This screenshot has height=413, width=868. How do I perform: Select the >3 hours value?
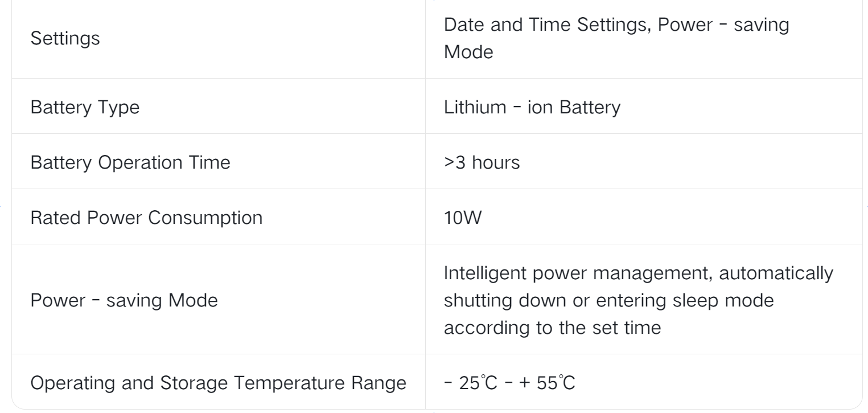coord(482,162)
